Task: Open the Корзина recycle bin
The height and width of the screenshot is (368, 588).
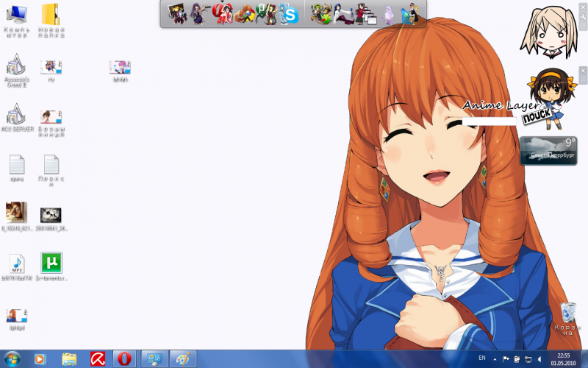Action: (x=567, y=314)
